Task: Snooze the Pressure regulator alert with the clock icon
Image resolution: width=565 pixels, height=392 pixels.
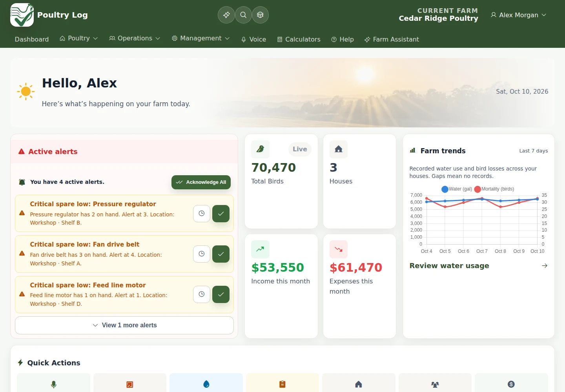Action: (202, 214)
